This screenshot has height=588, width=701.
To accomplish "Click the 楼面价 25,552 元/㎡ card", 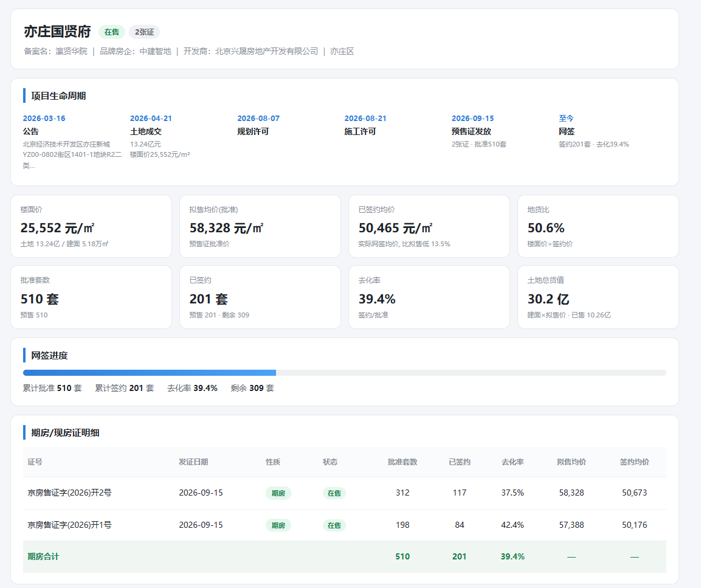I will (91, 226).
